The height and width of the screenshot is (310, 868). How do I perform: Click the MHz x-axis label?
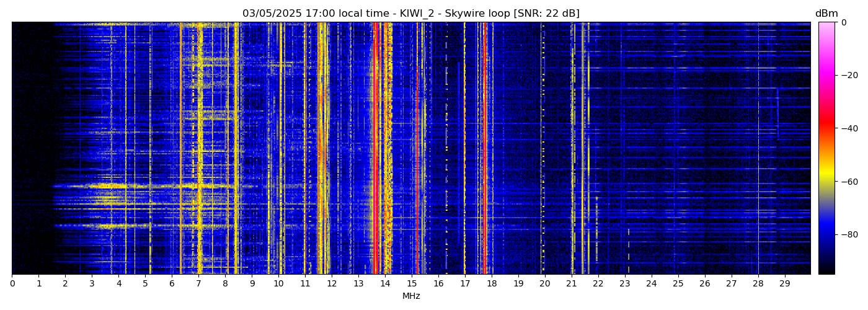point(411,296)
